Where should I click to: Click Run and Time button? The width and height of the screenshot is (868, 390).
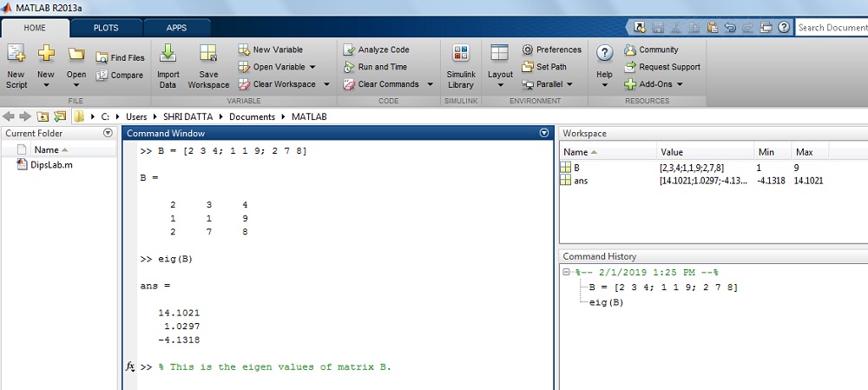[375, 67]
